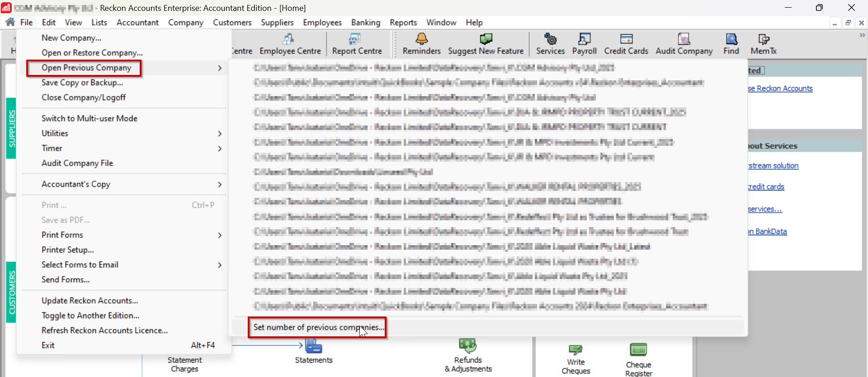Open the Banking menu
868x377 pixels.
coord(365,22)
